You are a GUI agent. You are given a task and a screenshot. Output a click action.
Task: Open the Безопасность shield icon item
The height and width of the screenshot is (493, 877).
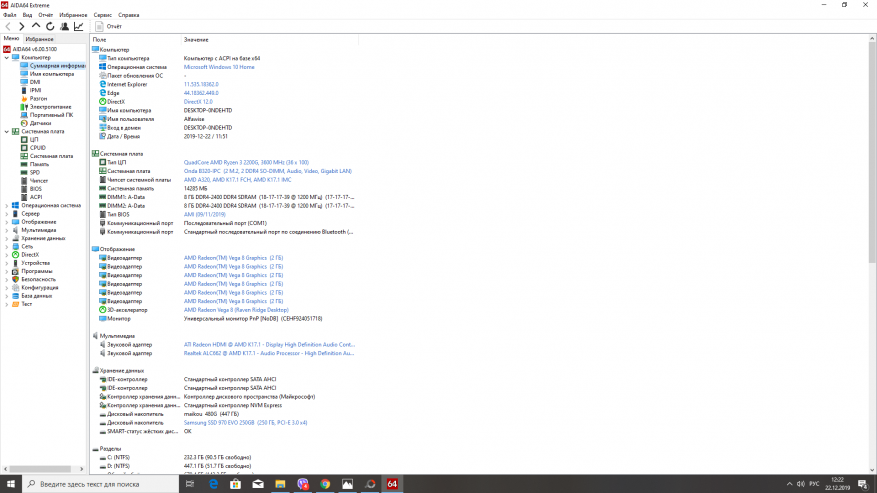[16, 279]
